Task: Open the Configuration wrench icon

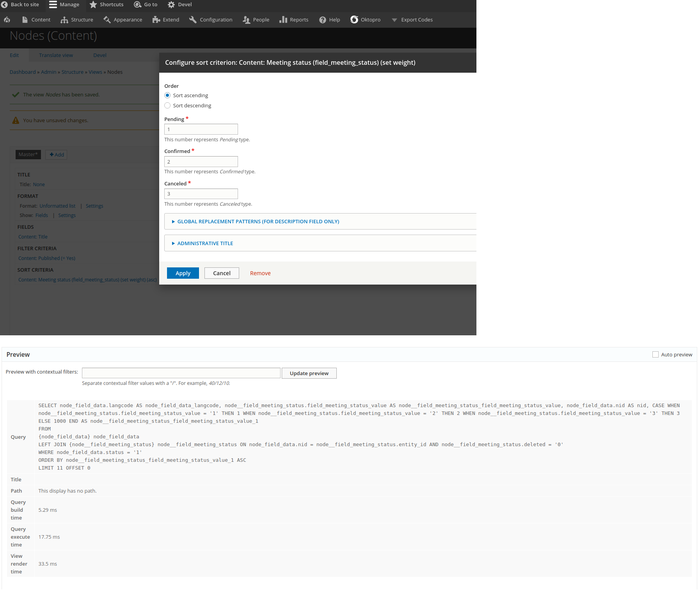Action: 192,20
